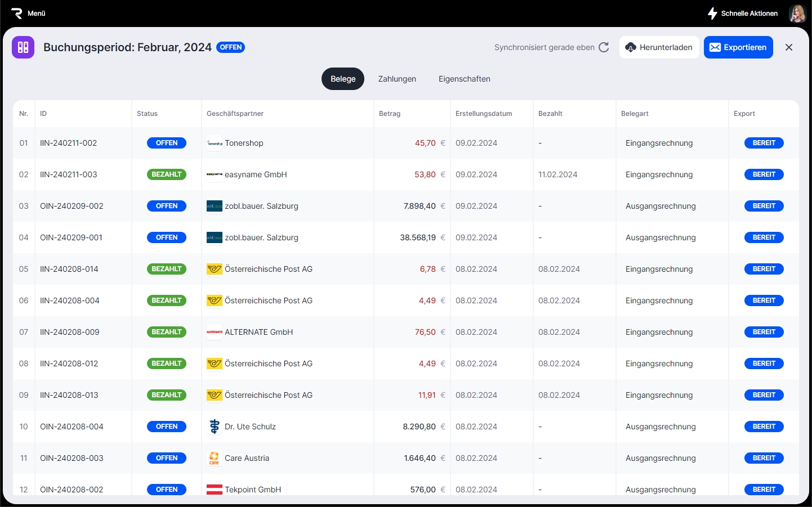
Task: Click the Herunterladen button
Action: tap(659, 47)
